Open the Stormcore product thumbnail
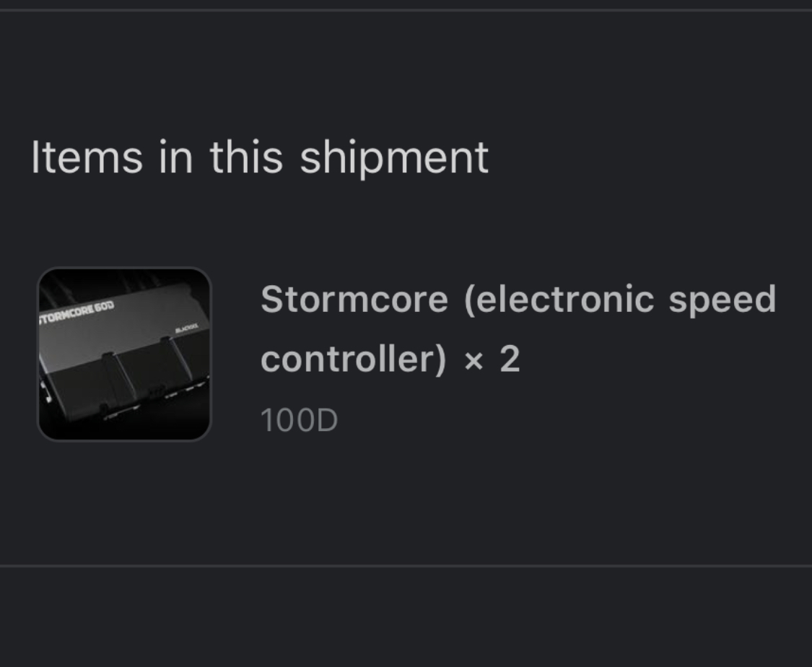This screenshot has width=812, height=667. tap(124, 354)
